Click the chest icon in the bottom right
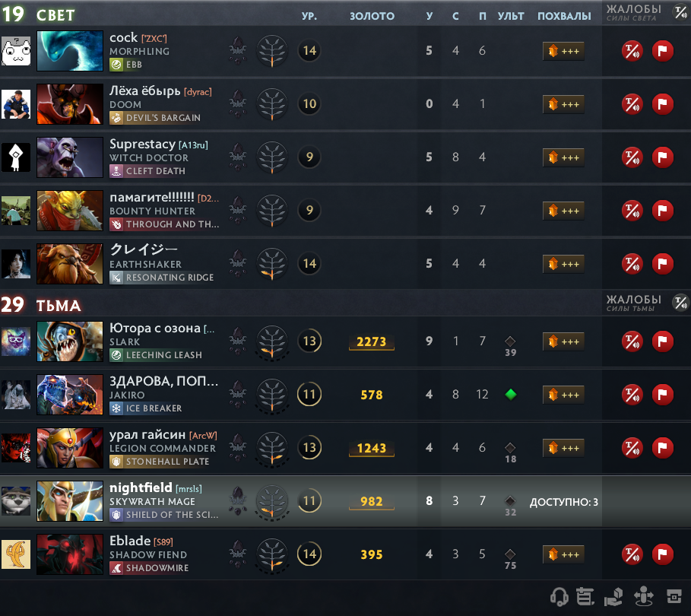This screenshot has height=616, width=691. 674,597
